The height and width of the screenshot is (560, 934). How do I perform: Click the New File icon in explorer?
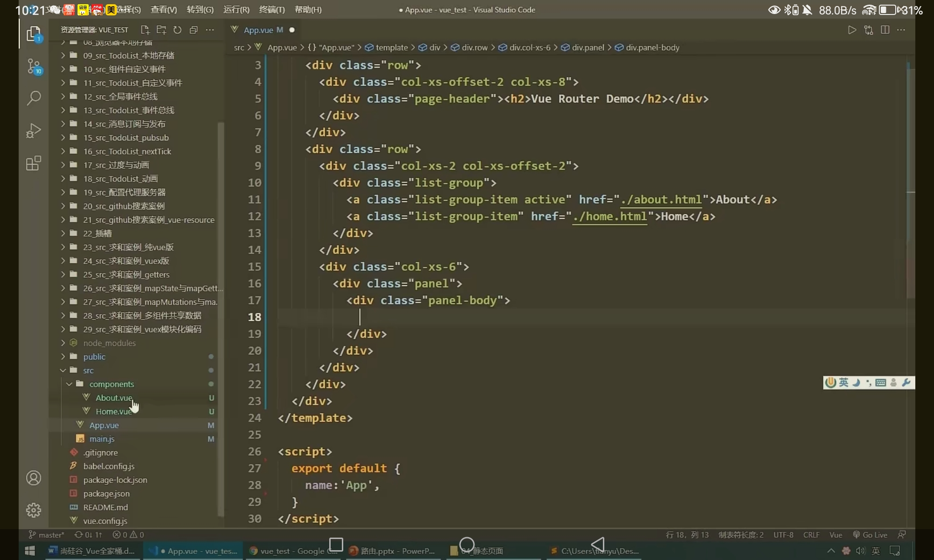145,30
